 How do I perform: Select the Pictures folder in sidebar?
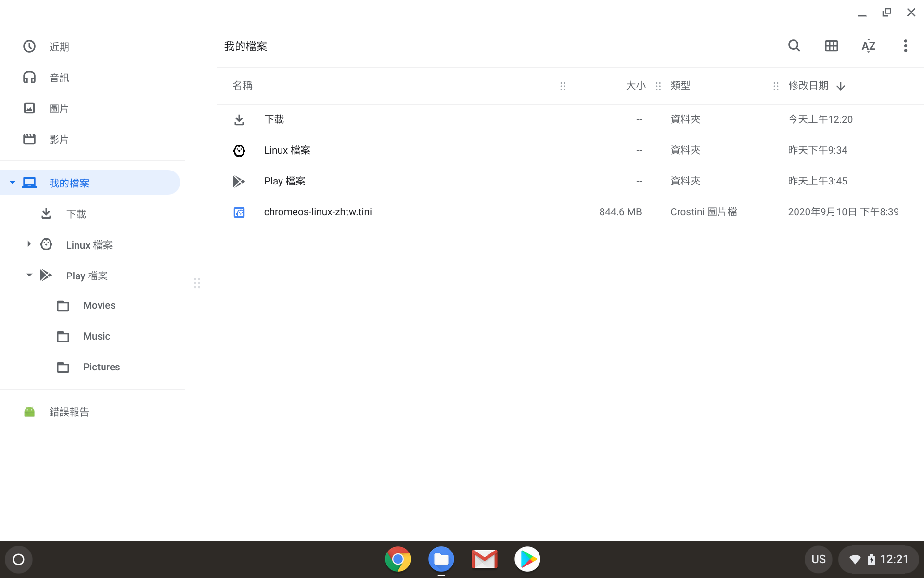click(x=101, y=367)
